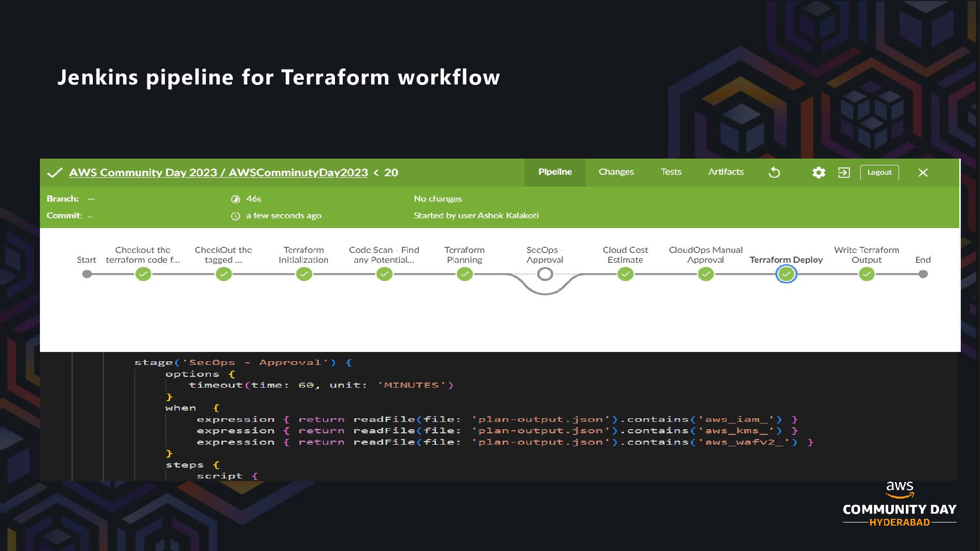This screenshot has width=980, height=551.
Task: Select the Checkout the terraform code stage node
Action: tap(143, 274)
